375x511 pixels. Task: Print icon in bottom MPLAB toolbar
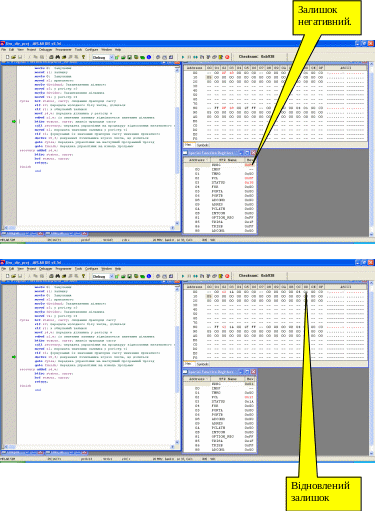(51, 276)
